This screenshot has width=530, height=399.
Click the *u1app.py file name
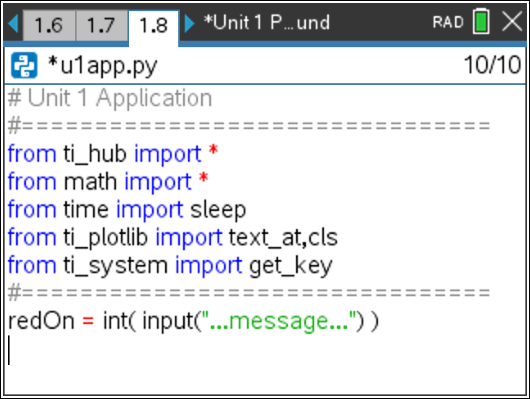pos(103,66)
